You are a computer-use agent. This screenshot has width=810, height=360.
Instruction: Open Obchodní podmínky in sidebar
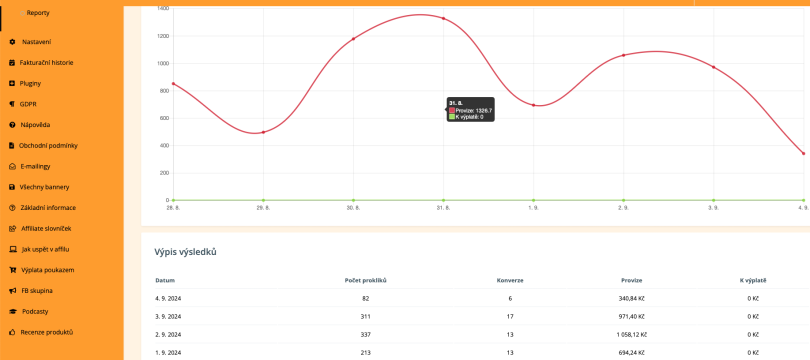coord(48,146)
